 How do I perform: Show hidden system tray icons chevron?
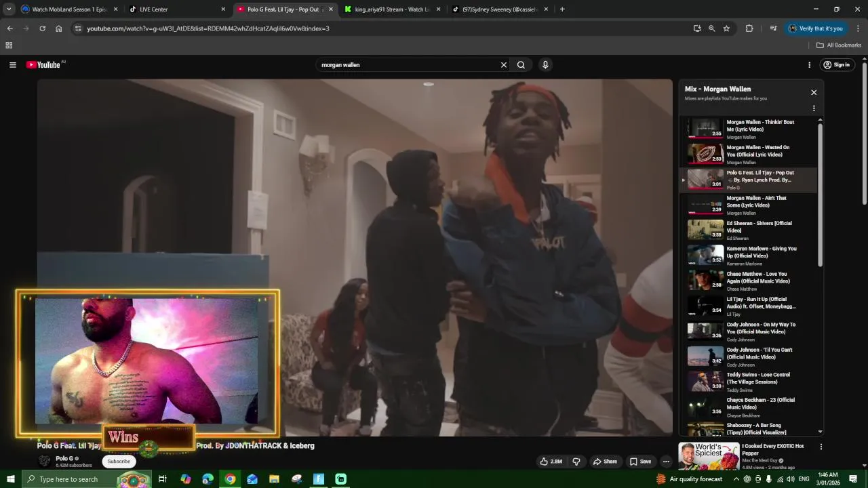736,479
